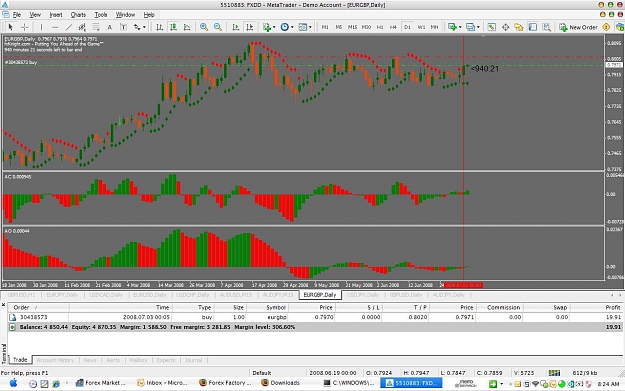This screenshot has height=391, width=625.
Task: Select the cursor arrow tool
Action: click(11, 27)
